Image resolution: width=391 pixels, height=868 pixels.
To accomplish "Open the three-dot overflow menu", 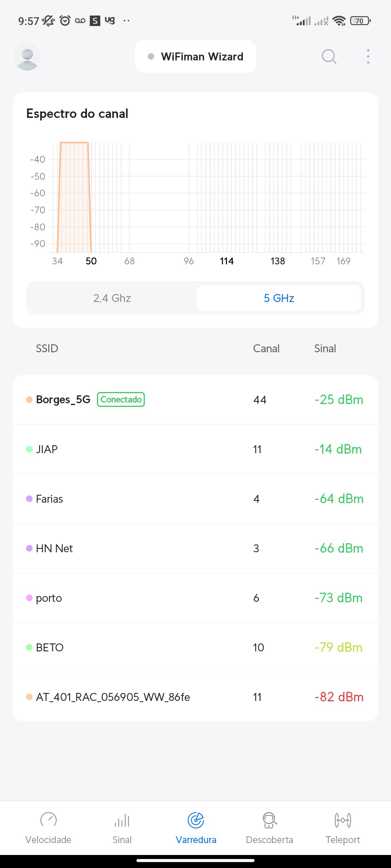I will (x=368, y=57).
